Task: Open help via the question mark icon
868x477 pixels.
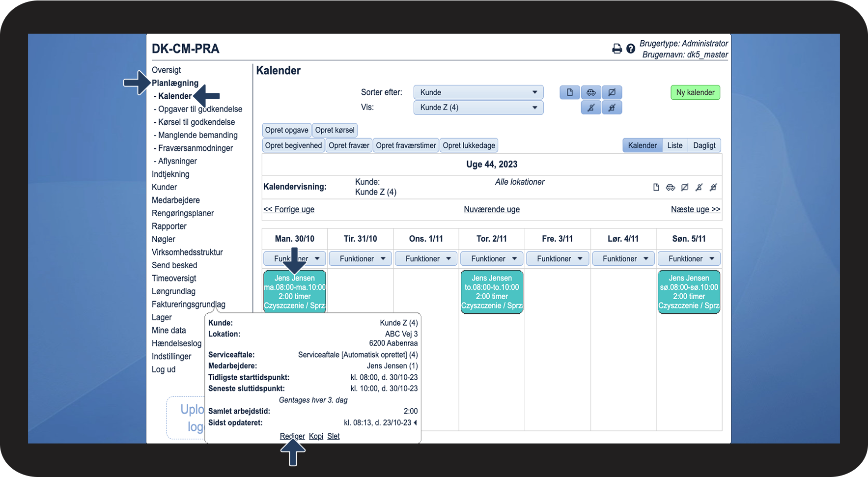Action: pos(631,49)
